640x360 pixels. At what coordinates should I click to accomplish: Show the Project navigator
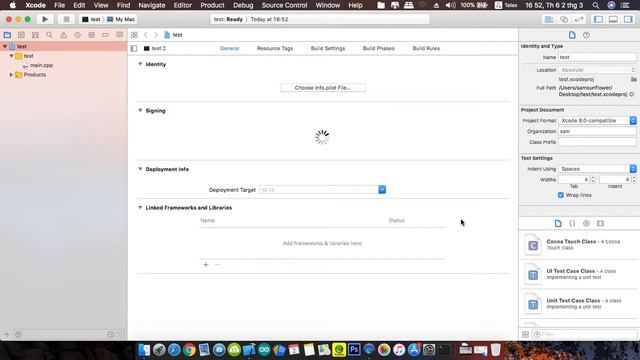click(x=7, y=35)
